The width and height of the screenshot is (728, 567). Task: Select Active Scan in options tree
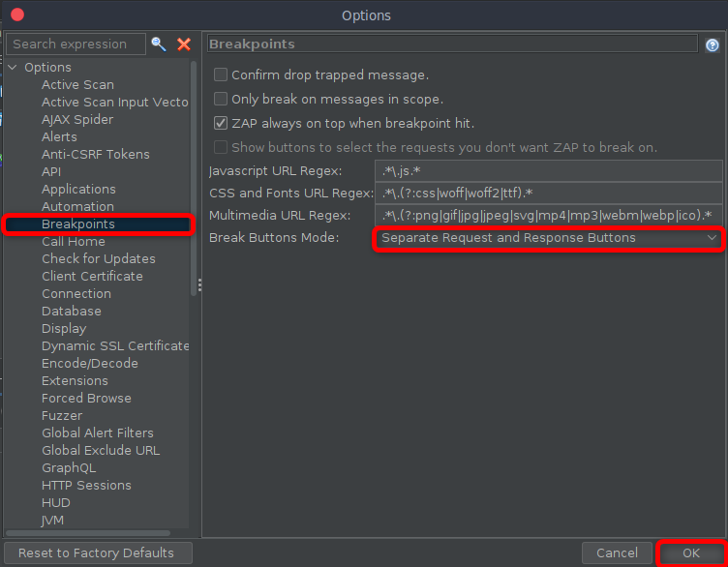77,85
